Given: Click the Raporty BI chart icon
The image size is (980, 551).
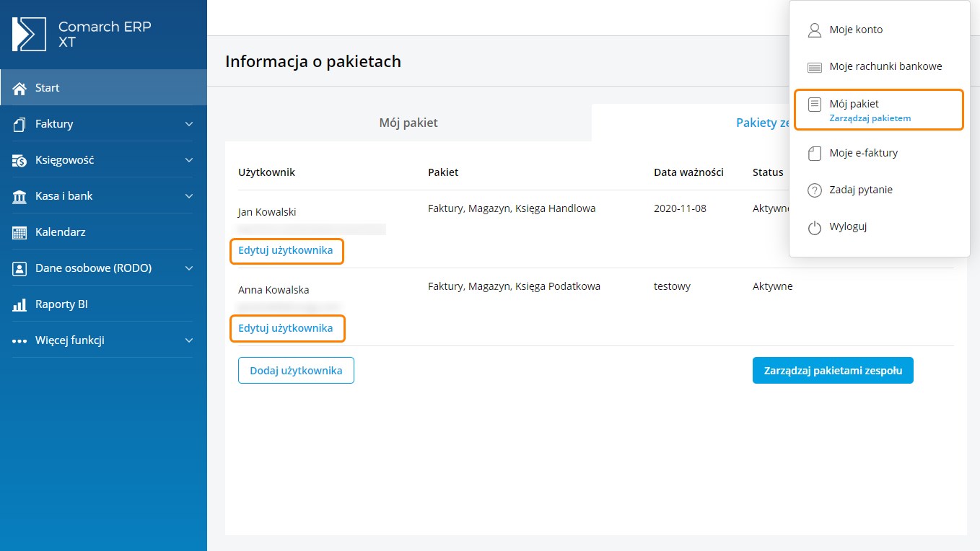Looking at the screenshot, I should [19, 304].
